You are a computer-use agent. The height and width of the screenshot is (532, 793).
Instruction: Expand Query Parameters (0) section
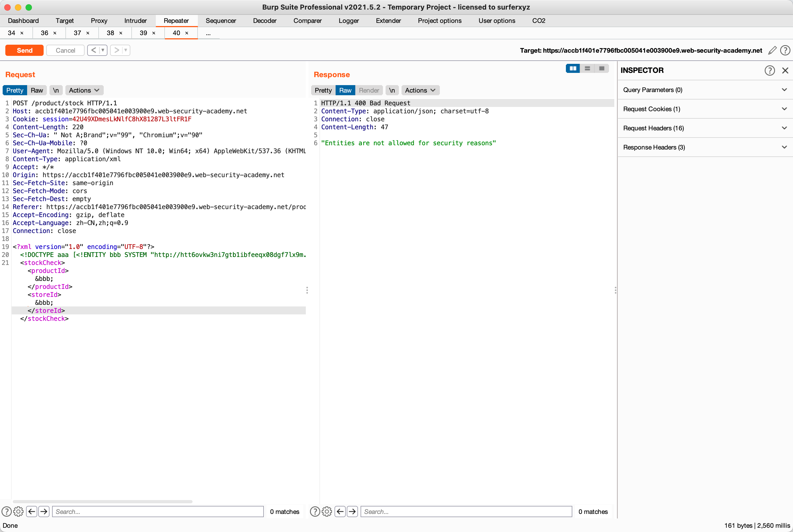[x=705, y=90]
